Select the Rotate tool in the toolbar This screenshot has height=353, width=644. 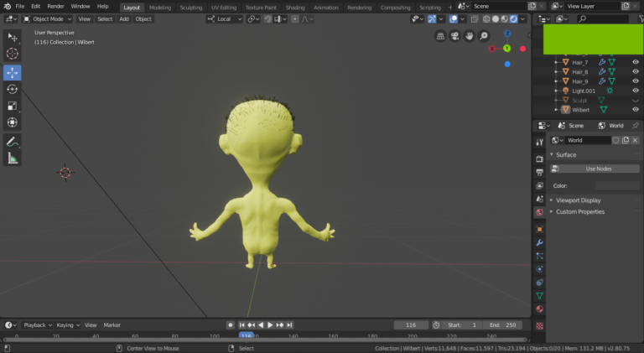[x=12, y=89]
